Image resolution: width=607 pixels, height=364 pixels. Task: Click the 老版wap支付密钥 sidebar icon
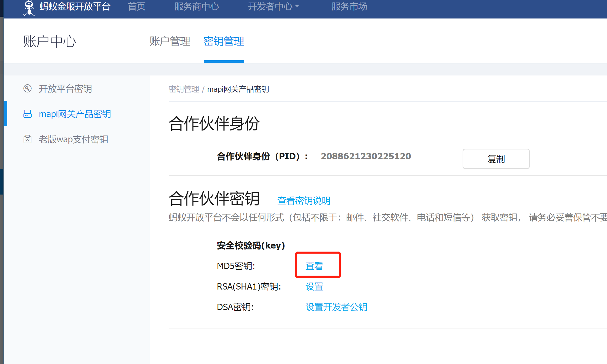point(27,139)
